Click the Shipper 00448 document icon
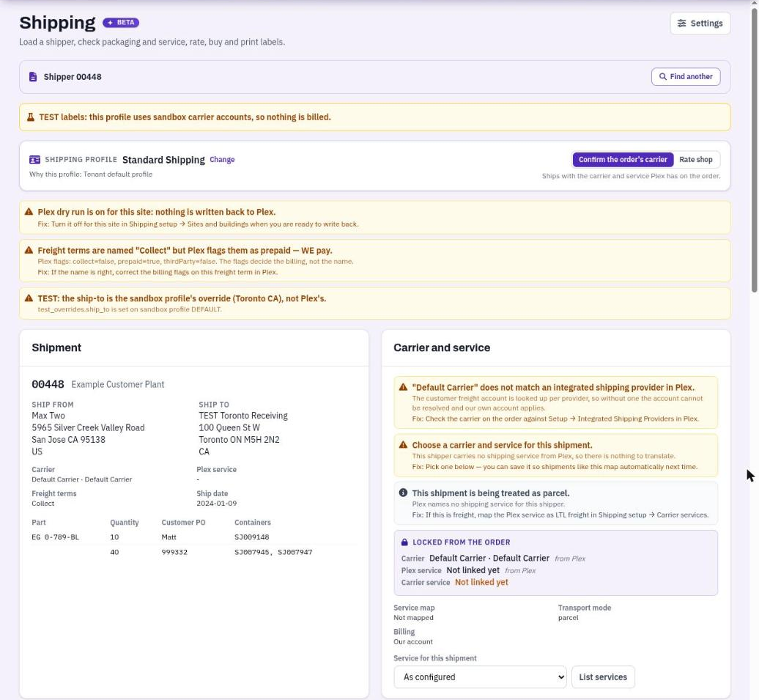Screen dimensions: 759x700 click(33, 77)
